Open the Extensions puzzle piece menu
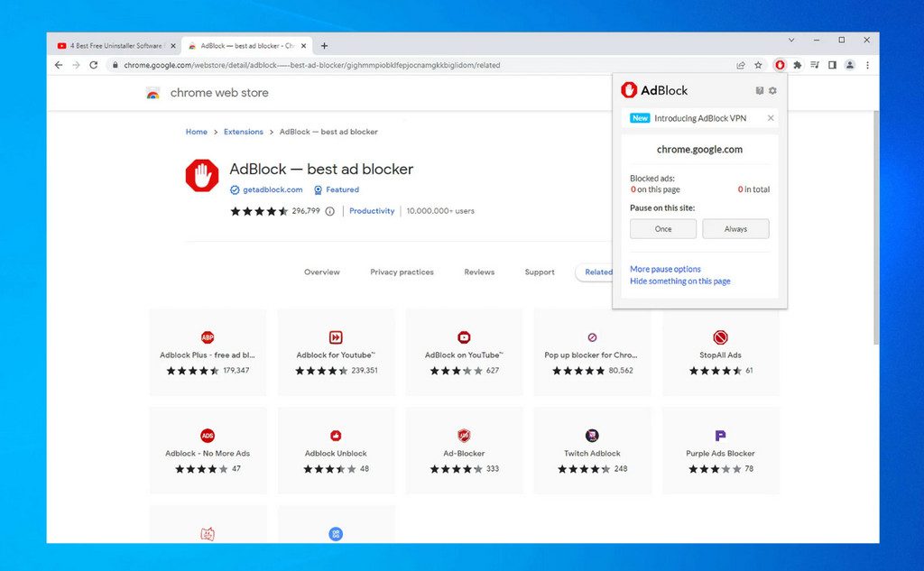This screenshot has height=571, width=924. tap(798, 65)
